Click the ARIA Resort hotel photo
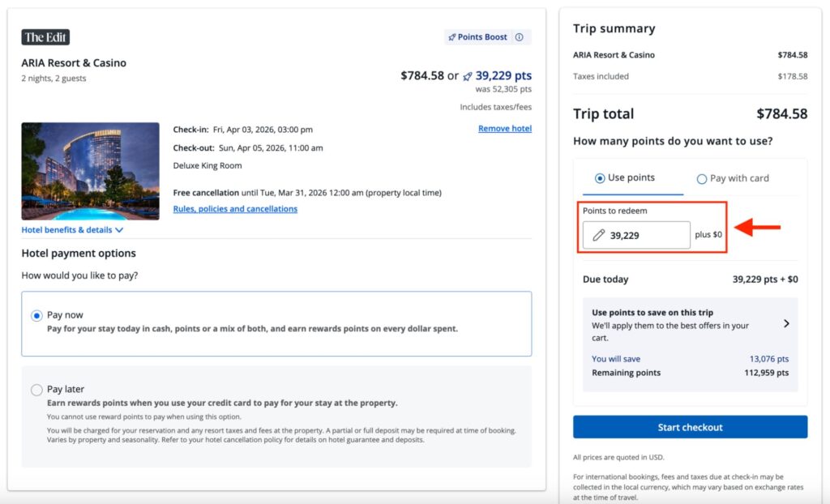 pyautogui.click(x=90, y=171)
